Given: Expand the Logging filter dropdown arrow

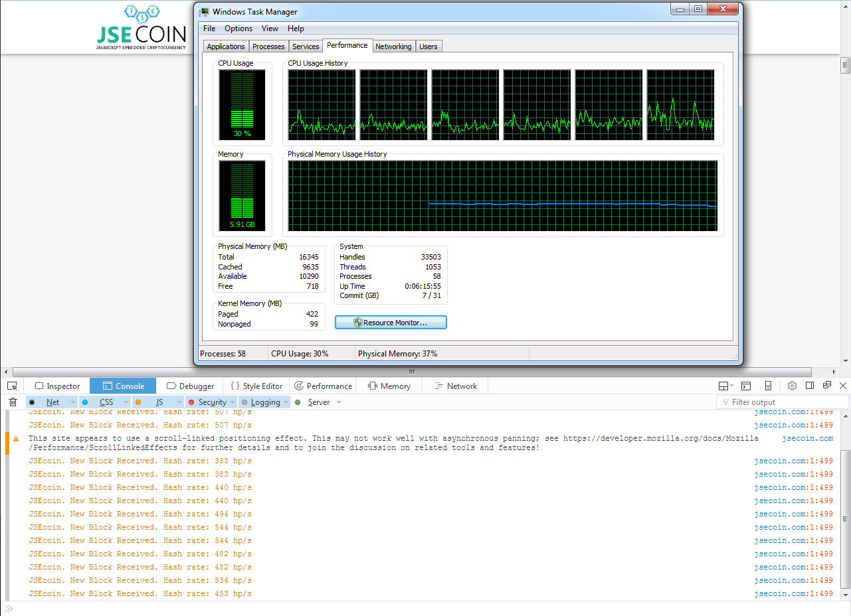Looking at the screenshot, I should click(286, 402).
